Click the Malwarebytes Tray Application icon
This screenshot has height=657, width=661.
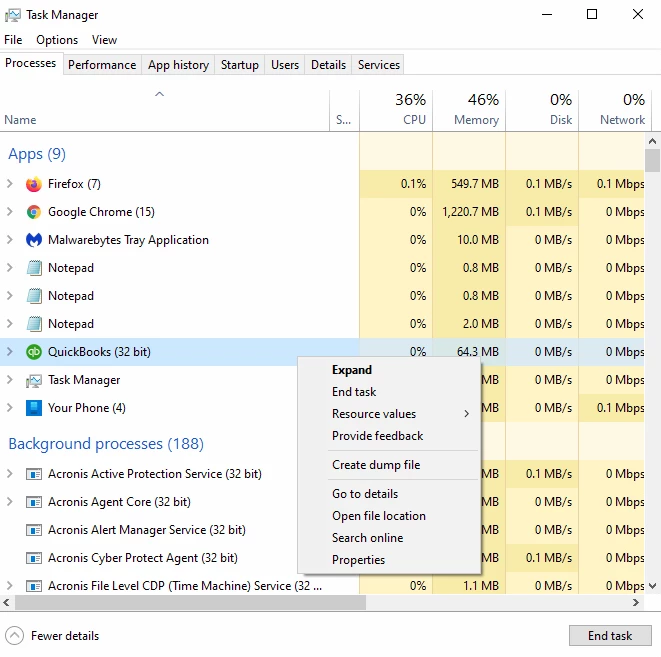[34, 240]
